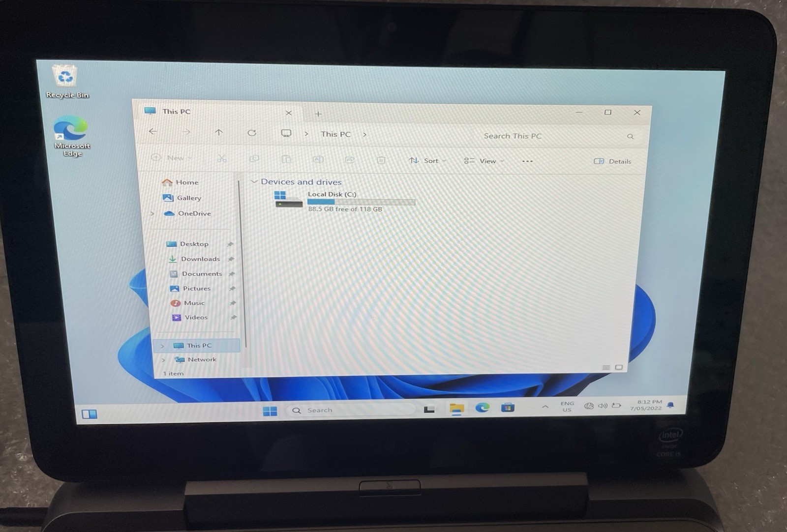Collapse the Devices and drives group
Screen dimensions: 787x532
coord(254,181)
